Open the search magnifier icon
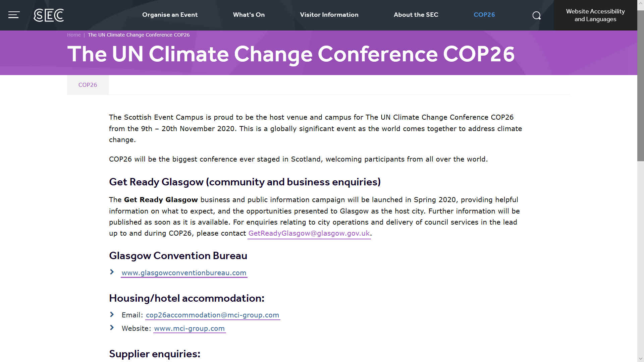The height and width of the screenshot is (362, 644). pyautogui.click(x=536, y=15)
